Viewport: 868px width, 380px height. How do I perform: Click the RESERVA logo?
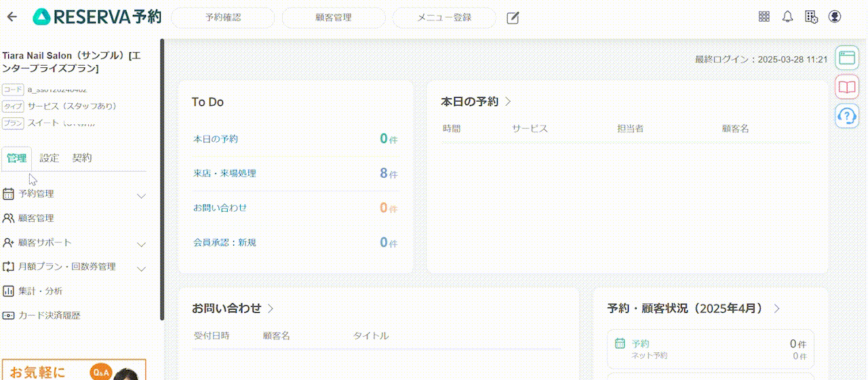[97, 17]
